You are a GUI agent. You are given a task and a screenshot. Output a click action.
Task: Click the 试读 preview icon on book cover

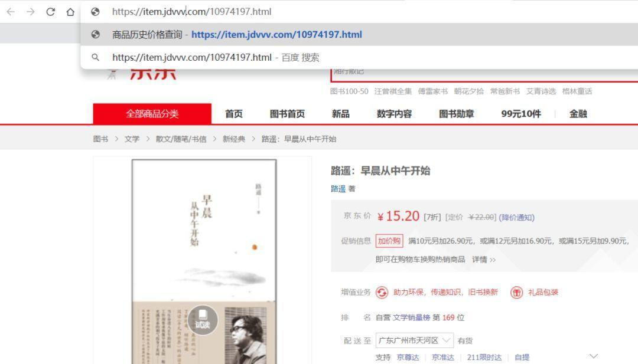pos(203,320)
